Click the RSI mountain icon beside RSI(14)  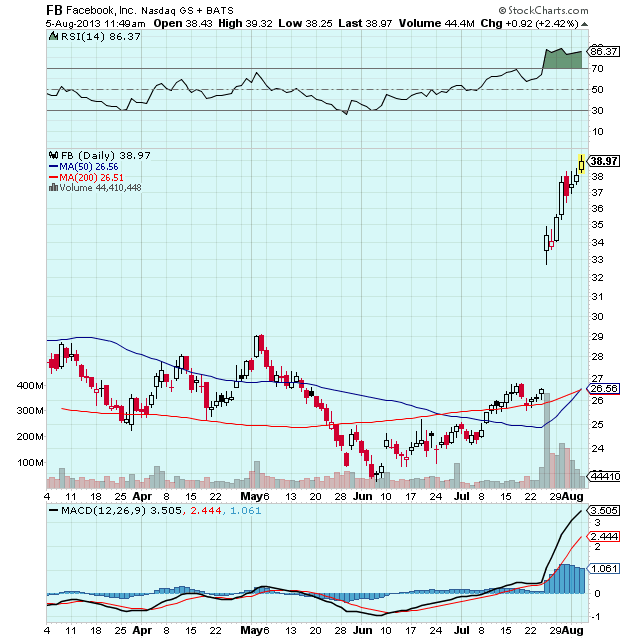pyautogui.click(x=53, y=36)
